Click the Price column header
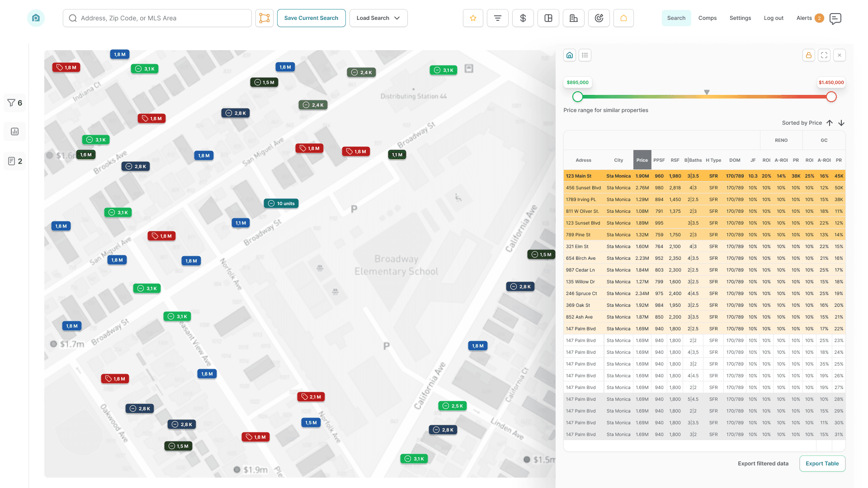The image size is (868, 488). (x=642, y=160)
